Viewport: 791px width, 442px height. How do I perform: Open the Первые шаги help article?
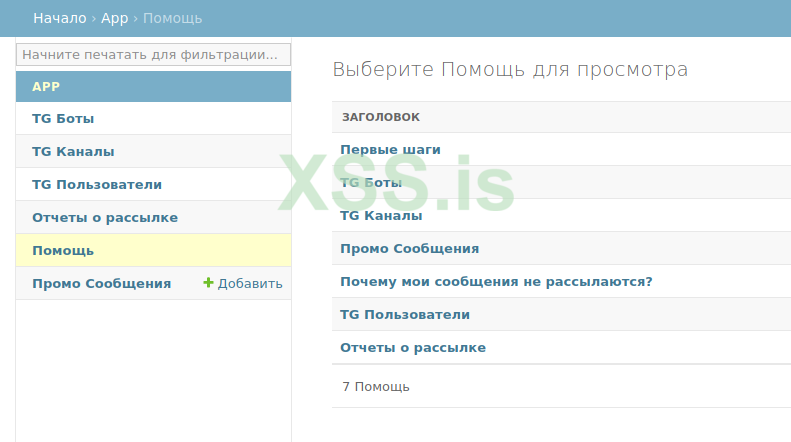[390, 150]
